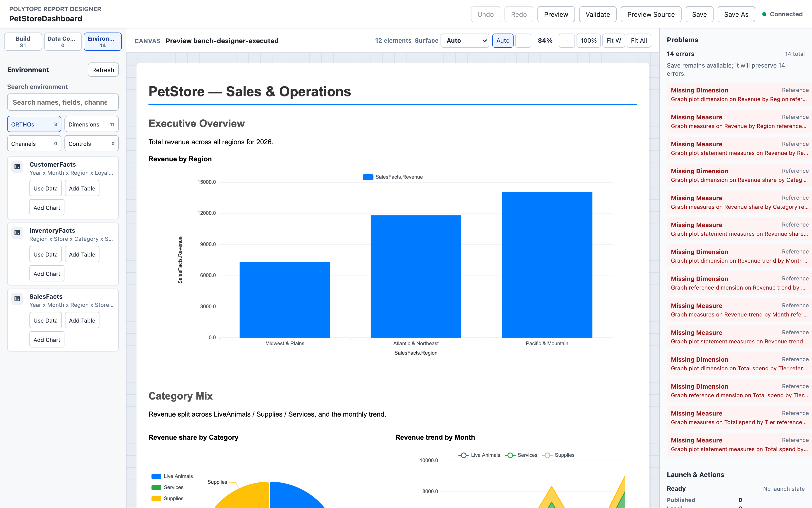The image size is (812, 508).
Task: Toggle the Supplies line legend marker
Action: coord(547,455)
